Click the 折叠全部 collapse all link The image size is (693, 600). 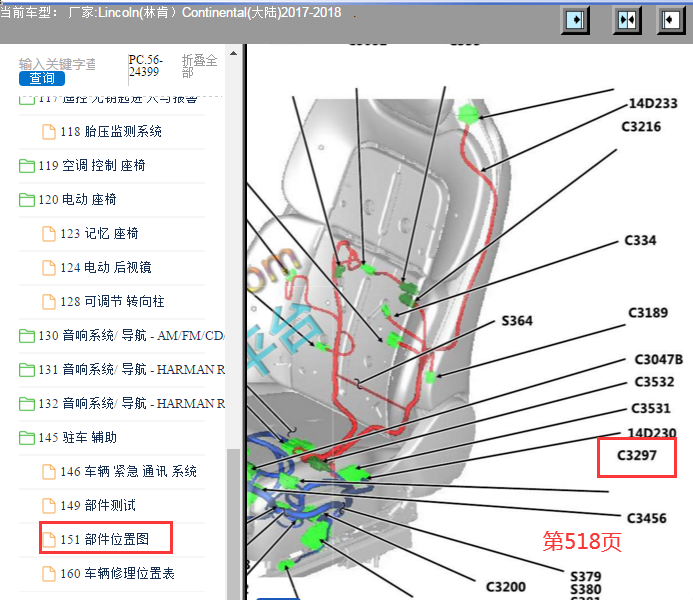(199, 66)
